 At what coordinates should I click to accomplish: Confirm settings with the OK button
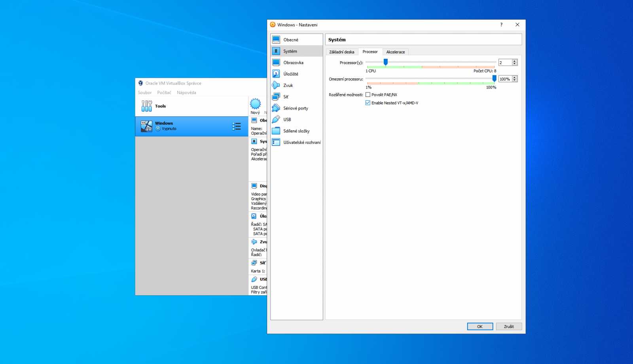[480, 326]
